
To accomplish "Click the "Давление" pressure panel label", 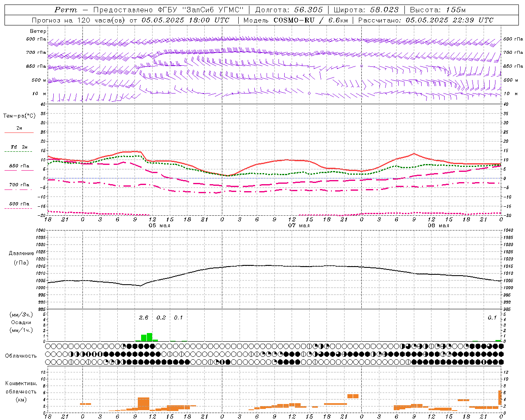I will [21, 253].
